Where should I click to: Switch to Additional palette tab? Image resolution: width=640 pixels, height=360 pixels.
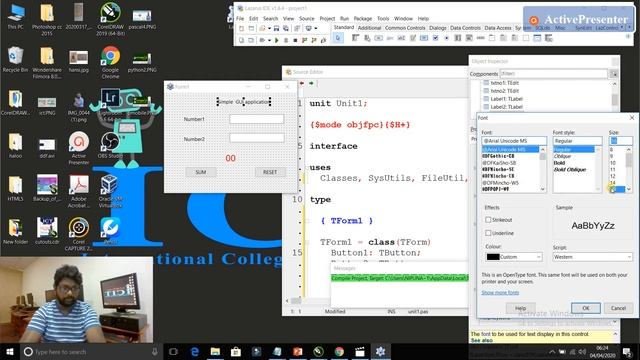[x=369, y=28]
